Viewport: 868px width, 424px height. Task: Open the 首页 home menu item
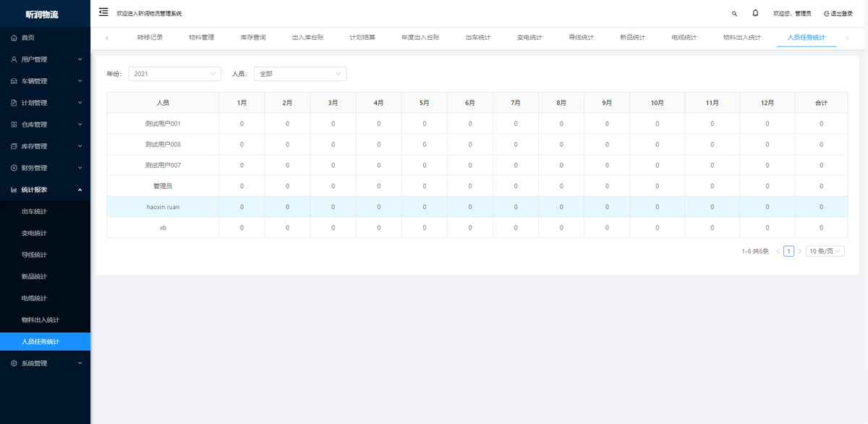pos(45,38)
